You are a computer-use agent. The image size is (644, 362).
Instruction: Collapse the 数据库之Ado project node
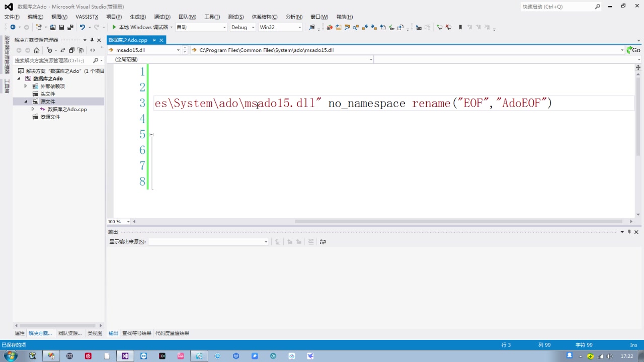coord(19,78)
